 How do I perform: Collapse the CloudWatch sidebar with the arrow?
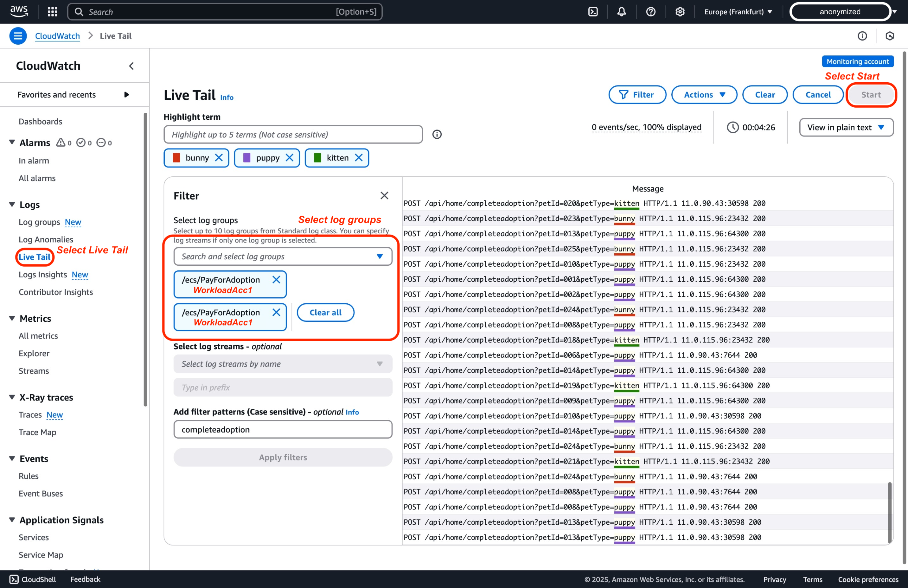[131, 66]
